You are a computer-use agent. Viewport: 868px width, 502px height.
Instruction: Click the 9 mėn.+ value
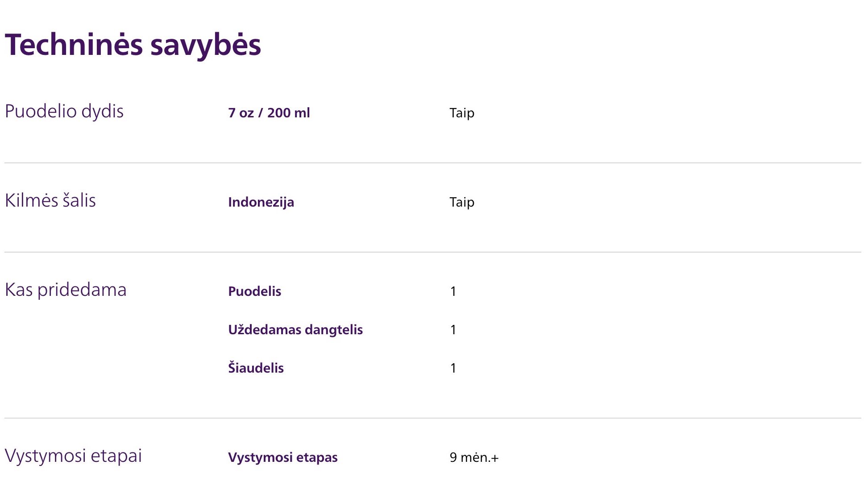pos(474,457)
